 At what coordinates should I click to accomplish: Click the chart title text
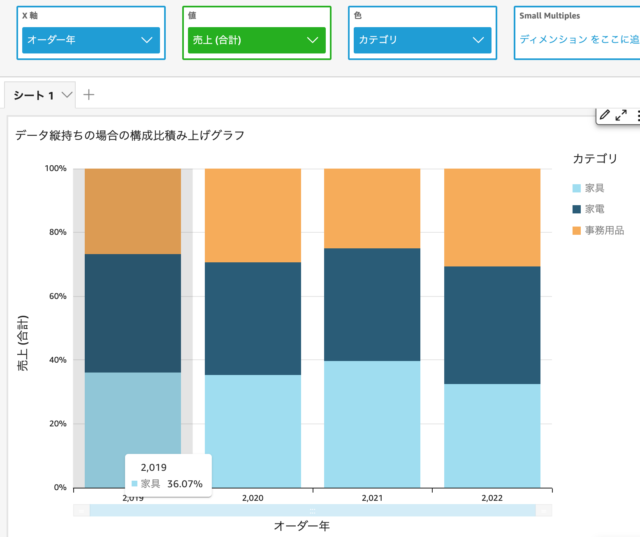130,134
